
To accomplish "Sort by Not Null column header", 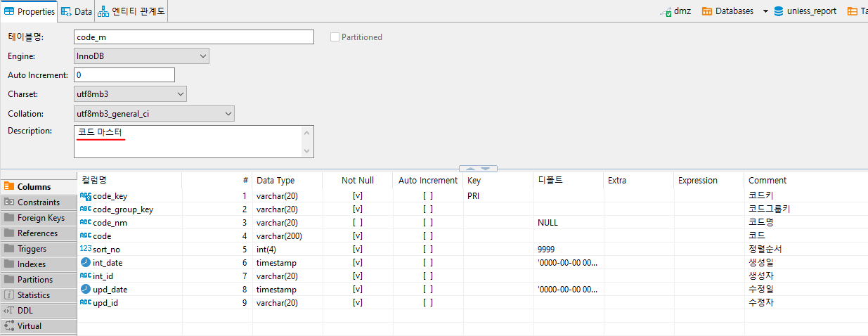I will 358,181.
